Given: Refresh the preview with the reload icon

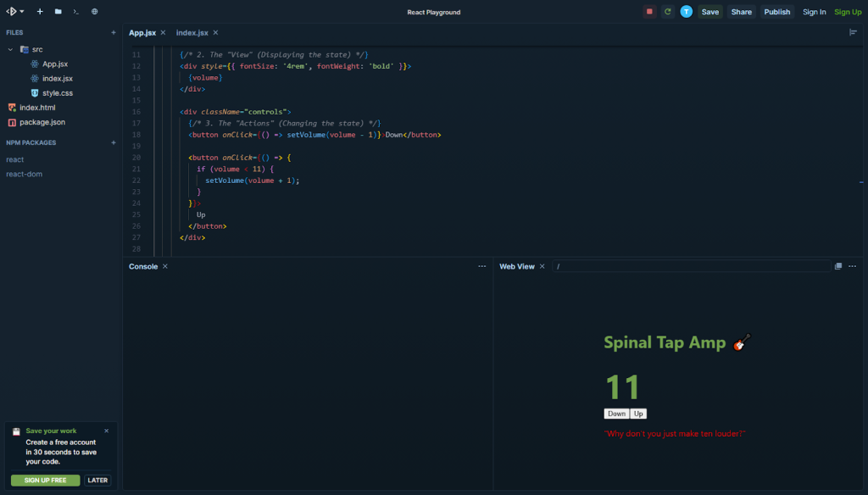Looking at the screenshot, I should pos(667,12).
